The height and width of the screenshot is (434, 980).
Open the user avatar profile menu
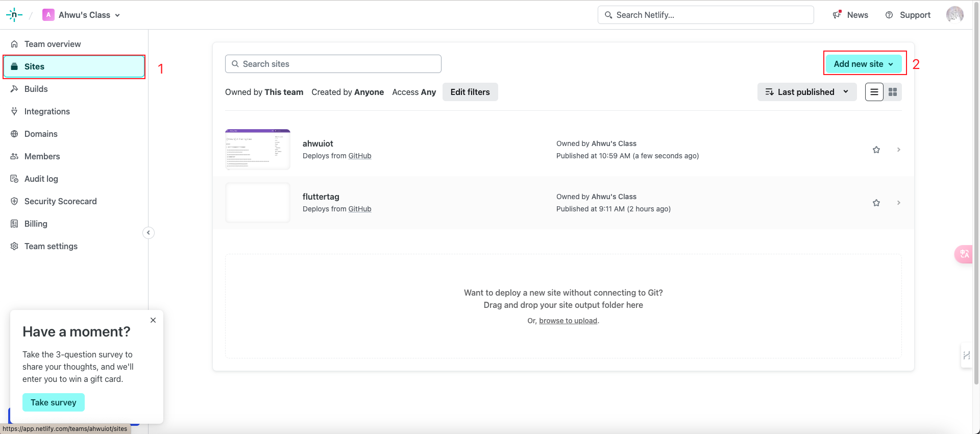(x=954, y=15)
